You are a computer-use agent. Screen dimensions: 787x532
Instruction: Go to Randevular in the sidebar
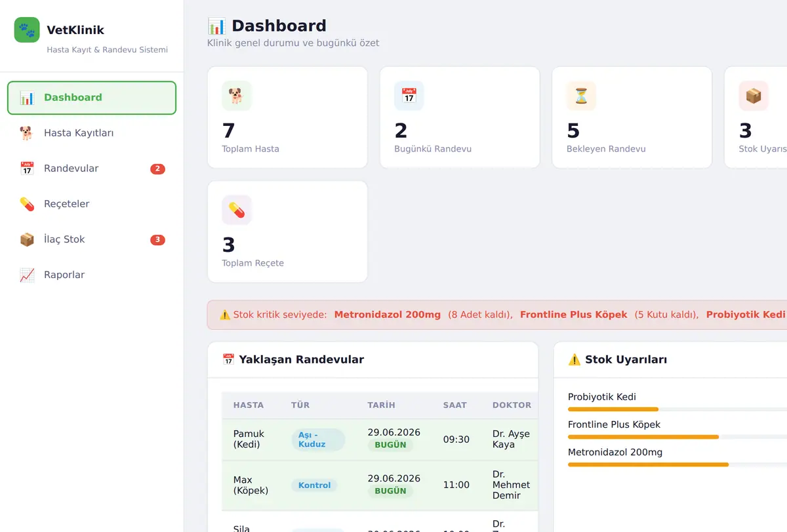[x=92, y=169]
